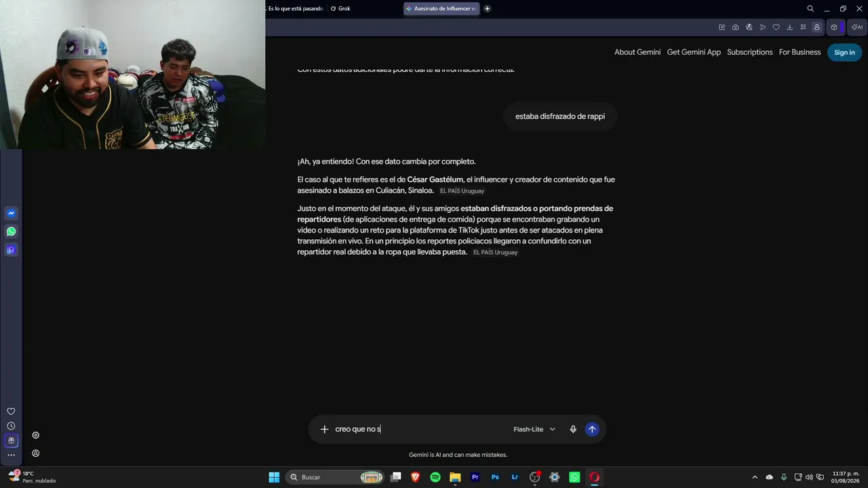Image resolution: width=868 pixels, height=488 pixels.
Task: Open the About Gemini link
Action: point(637,52)
